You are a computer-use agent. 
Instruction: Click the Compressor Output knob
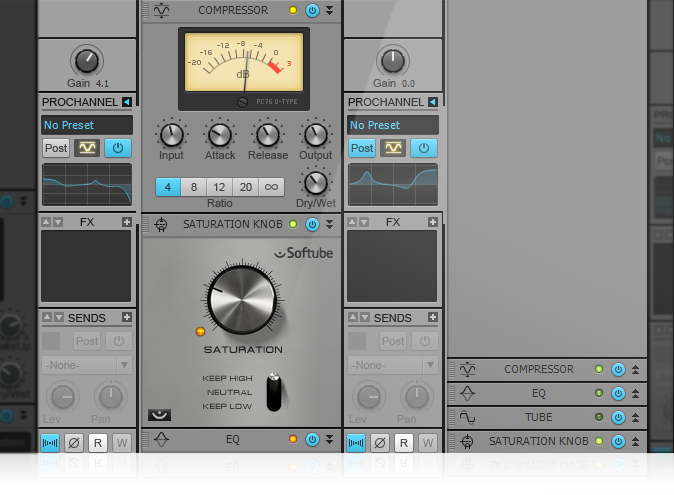click(x=316, y=135)
